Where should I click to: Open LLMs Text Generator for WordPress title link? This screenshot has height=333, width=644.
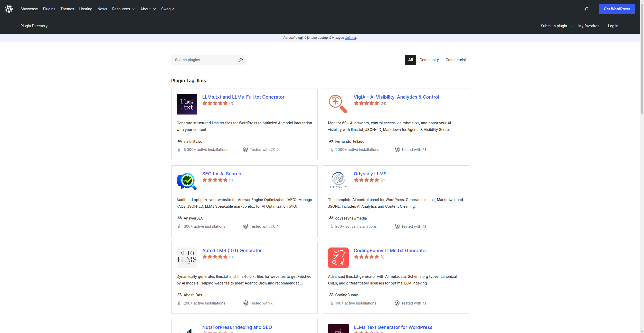[x=393, y=327]
